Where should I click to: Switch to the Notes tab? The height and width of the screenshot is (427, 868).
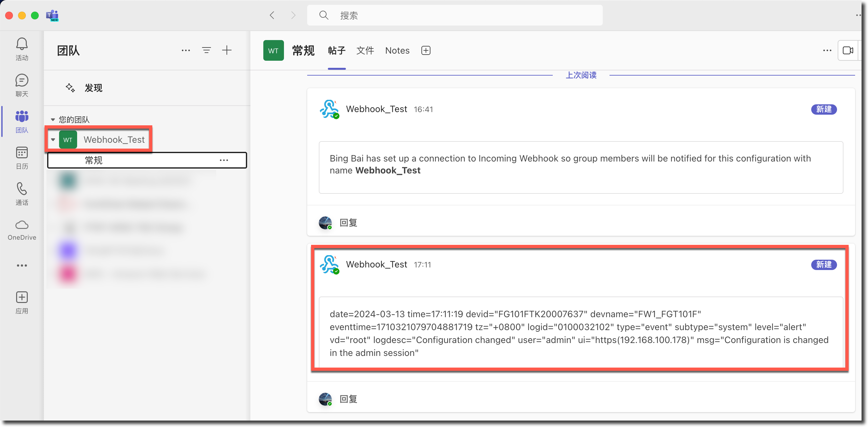tap(397, 50)
